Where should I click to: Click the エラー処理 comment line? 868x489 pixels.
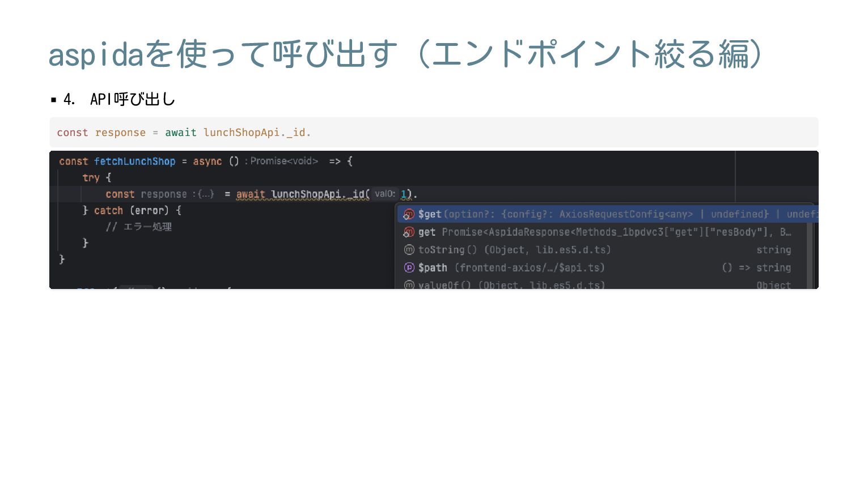tap(139, 227)
